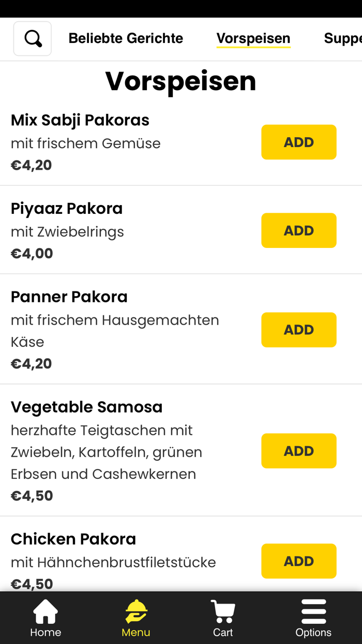Open the Mix Sabji Pakoras item details
Screen dimensions: 362x644
click(x=80, y=120)
